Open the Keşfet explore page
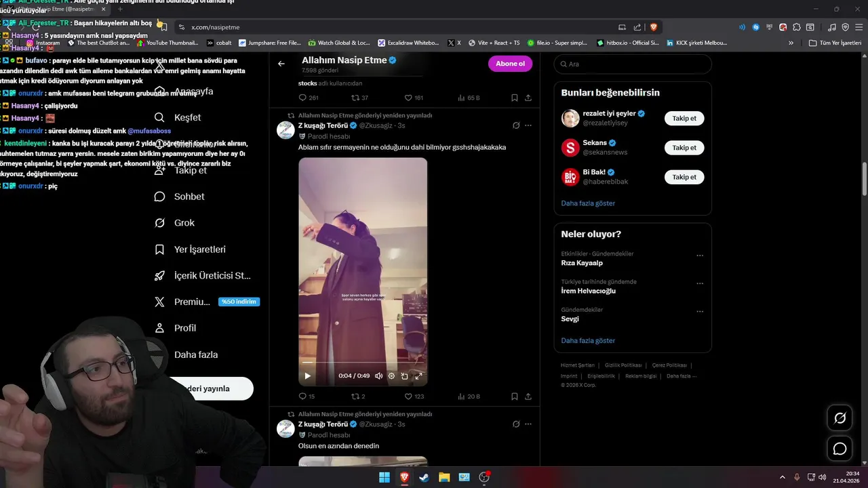 pyautogui.click(x=179, y=117)
